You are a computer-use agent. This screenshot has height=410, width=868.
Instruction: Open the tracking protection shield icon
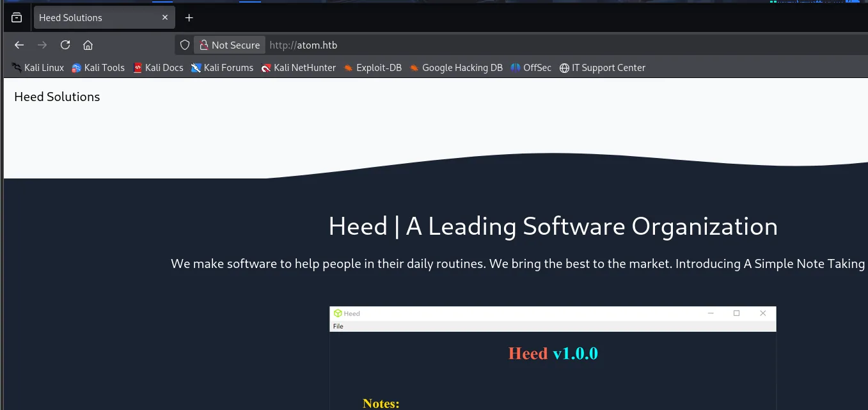[x=185, y=45]
